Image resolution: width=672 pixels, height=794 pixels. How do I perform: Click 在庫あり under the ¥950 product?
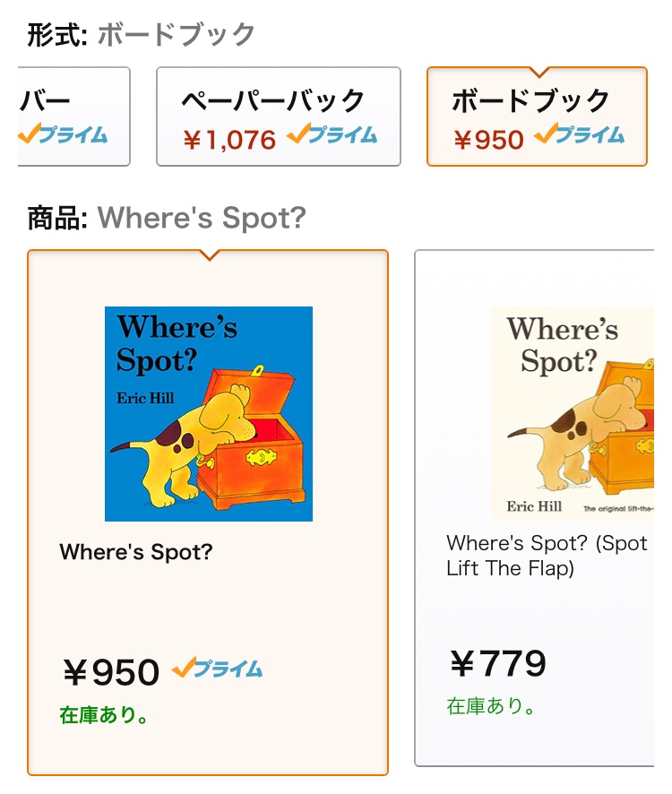pos(104,714)
